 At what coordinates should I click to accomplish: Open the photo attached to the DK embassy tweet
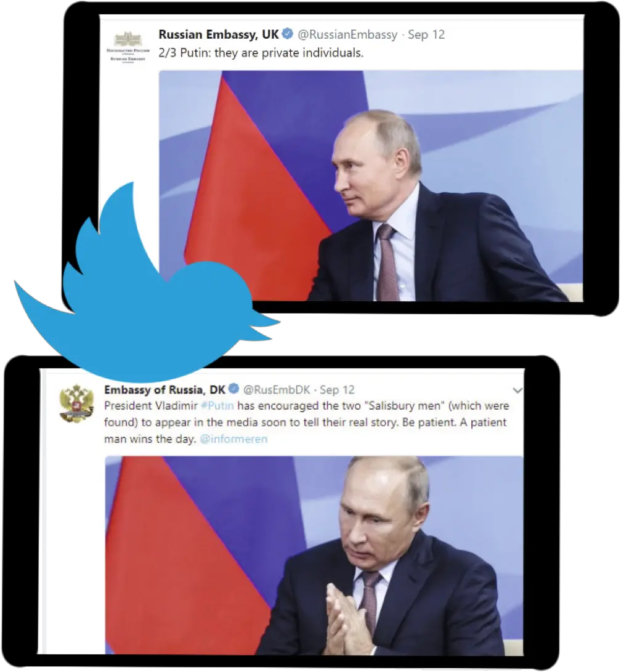(x=314, y=556)
